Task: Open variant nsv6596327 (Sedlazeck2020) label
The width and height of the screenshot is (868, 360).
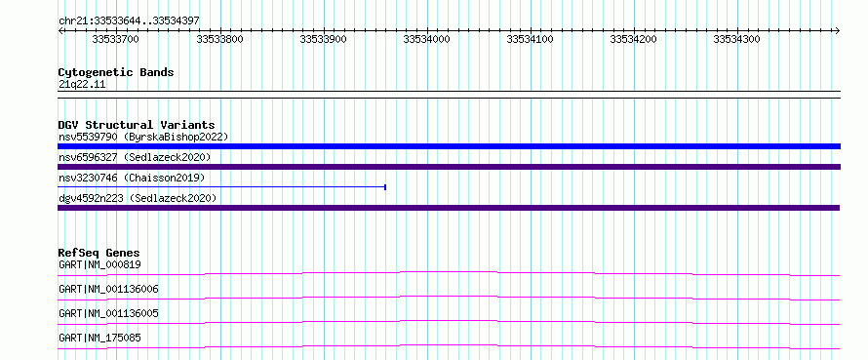Action: click(x=135, y=157)
